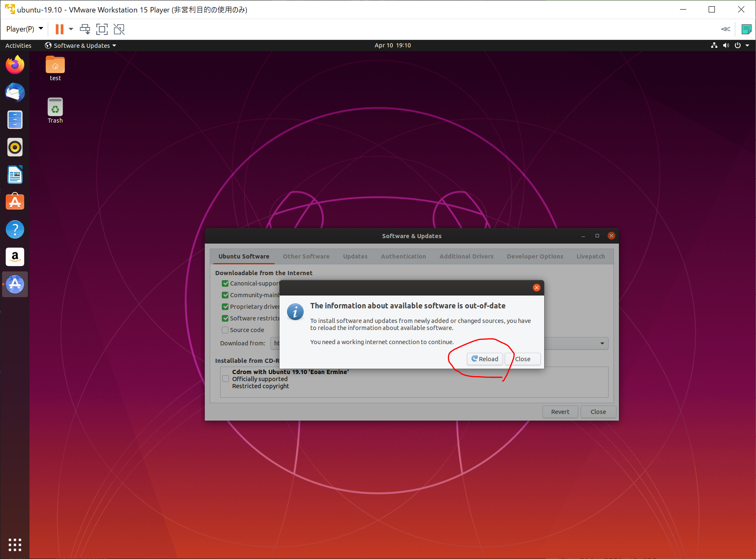The width and height of the screenshot is (756, 559).
Task: Open the Amazon launcher icon
Action: pyautogui.click(x=15, y=257)
